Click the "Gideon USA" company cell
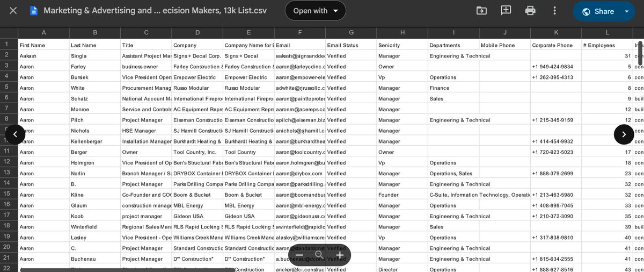Viewport: 644px width, 272px height. pyautogui.click(x=197, y=216)
